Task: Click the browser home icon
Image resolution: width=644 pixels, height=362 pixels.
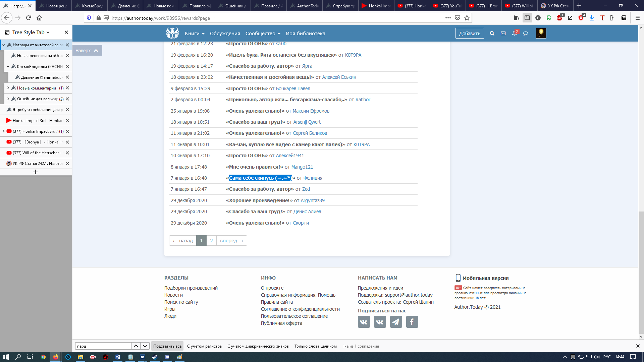Action: point(39,18)
